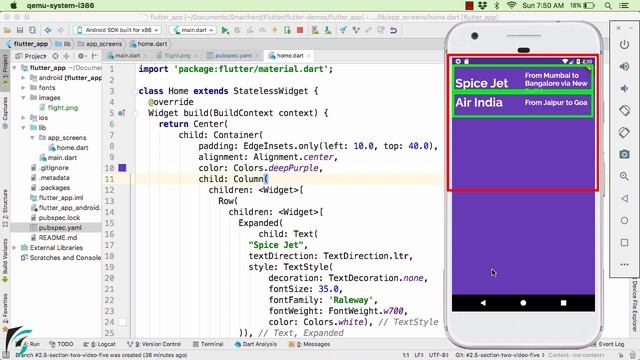Open the Dart Analysis tool window
The width and height of the screenshot is (640, 360).
[256, 344]
